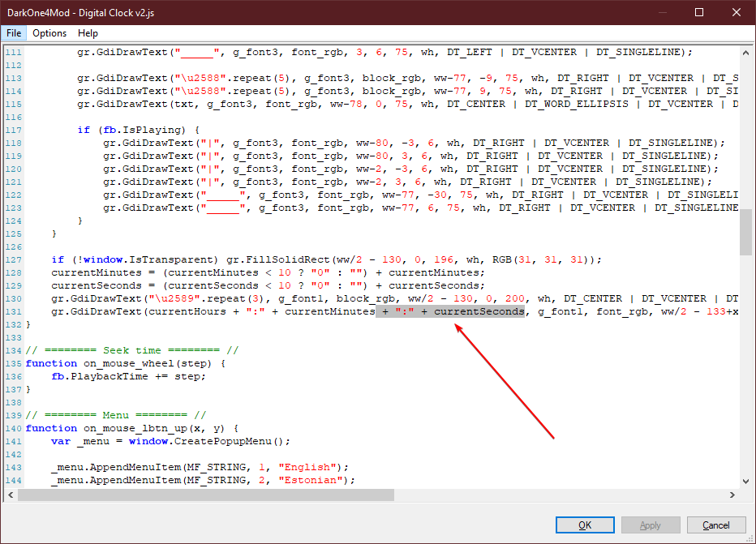Close the DarkOne4Mod editor window
This screenshot has width=756, height=544.
[x=737, y=12]
